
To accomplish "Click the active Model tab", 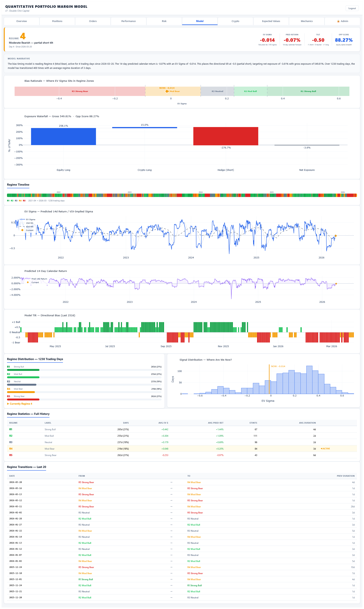I will 200,21.
